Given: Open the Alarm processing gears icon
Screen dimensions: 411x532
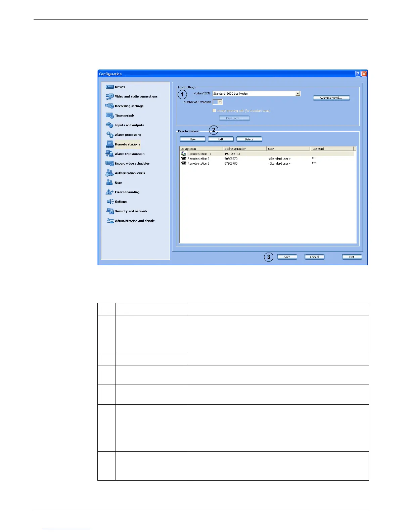Looking at the screenshot, I should [x=110, y=135].
